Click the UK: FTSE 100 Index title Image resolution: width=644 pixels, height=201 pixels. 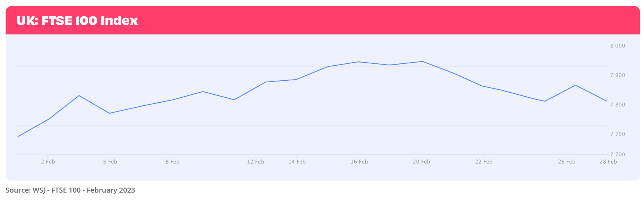pyautogui.click(x=77, y=20)
